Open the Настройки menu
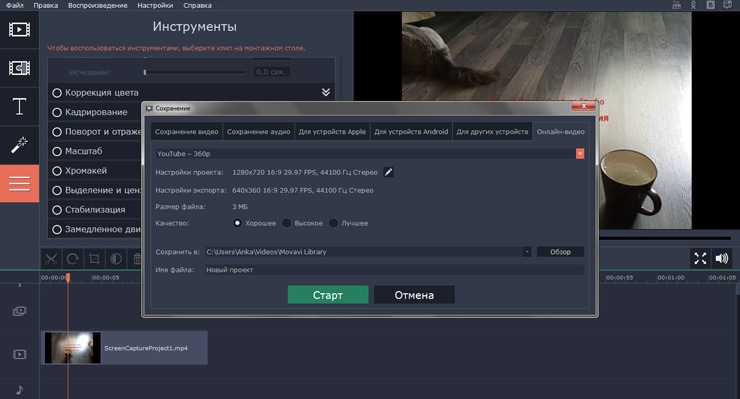 (x=155, y=5)
